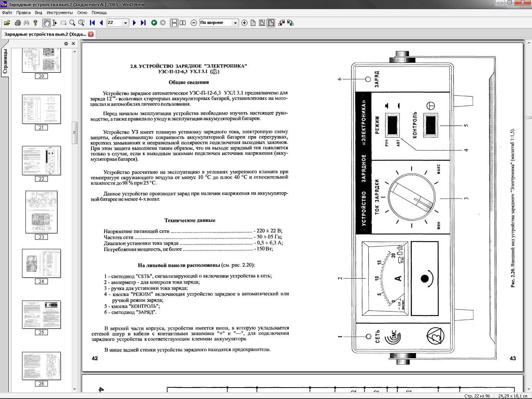Click the green Back navigation arrow
The image size is (532, 399).
coord(154,23)
